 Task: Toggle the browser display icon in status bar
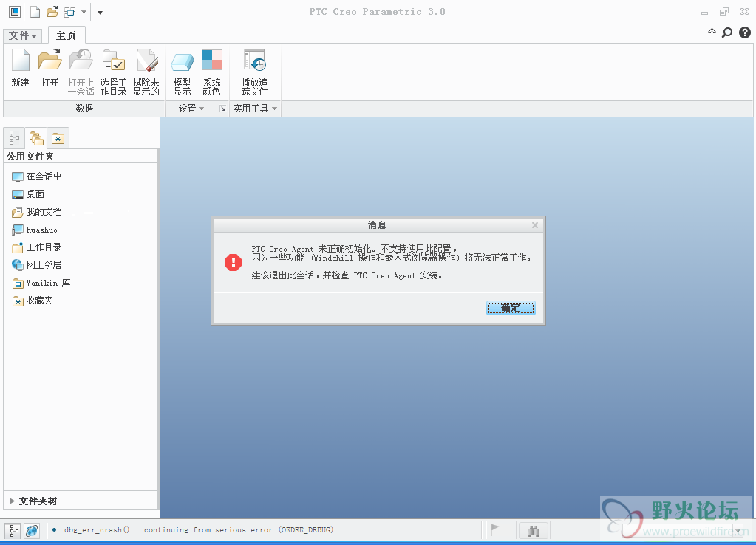coord(32,531)
